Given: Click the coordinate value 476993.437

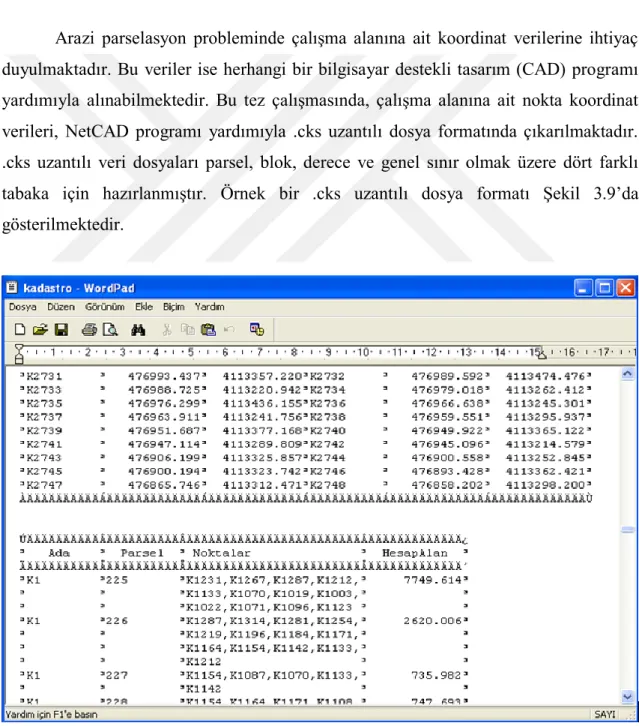Looking at the screenshot, I should coord(164,376).
